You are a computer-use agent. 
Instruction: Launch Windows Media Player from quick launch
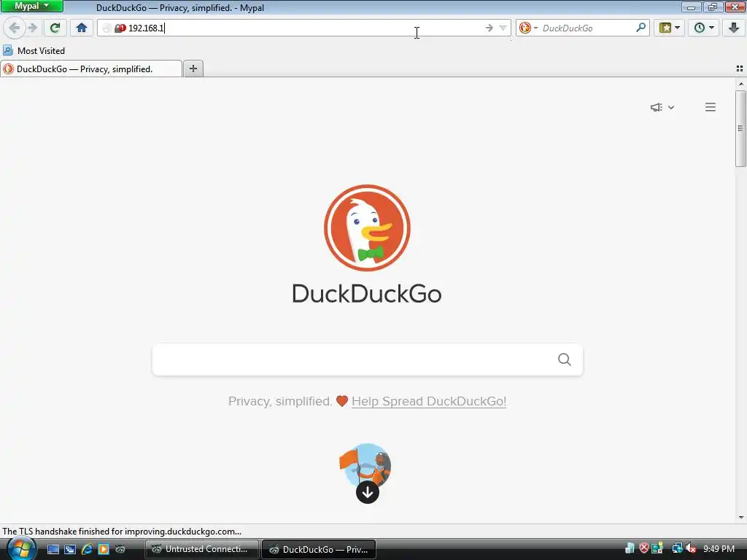[x=104, y=549]
